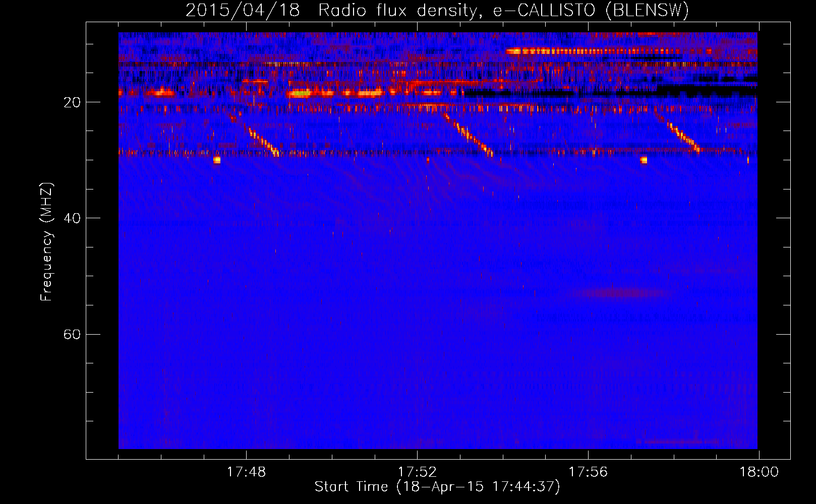The image size is (816, 504).
Task: Click the frequency tick label '20'
Action: [72, 103]
